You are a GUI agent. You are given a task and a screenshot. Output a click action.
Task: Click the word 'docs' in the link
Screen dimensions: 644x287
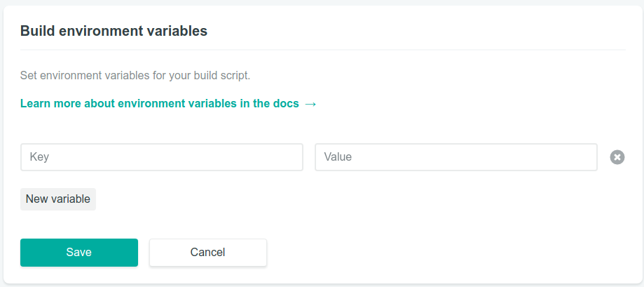[286, 104]
